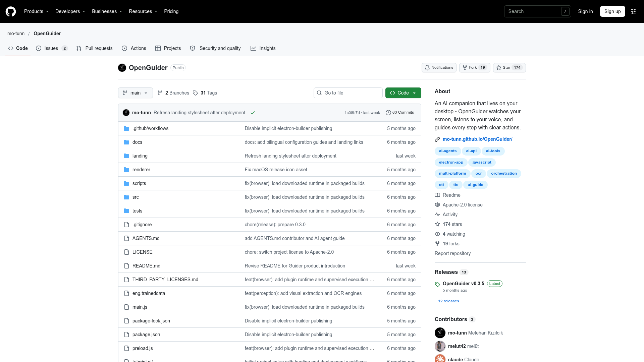Viewport: 644px width, 362px height.
Task: Open the accessibility settings icon next to Sign up
Action: pyautogui.click(x=633, y=11)
